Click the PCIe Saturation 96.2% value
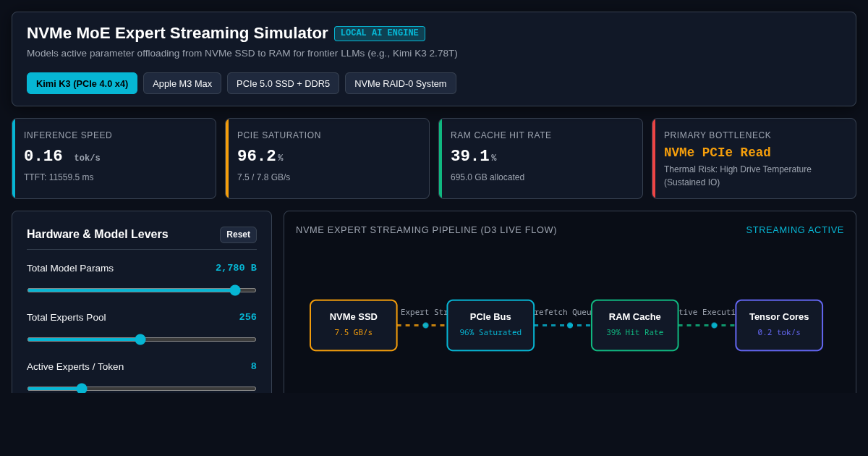The width and height of the screenshot is (868, 456). coord(260,156)
